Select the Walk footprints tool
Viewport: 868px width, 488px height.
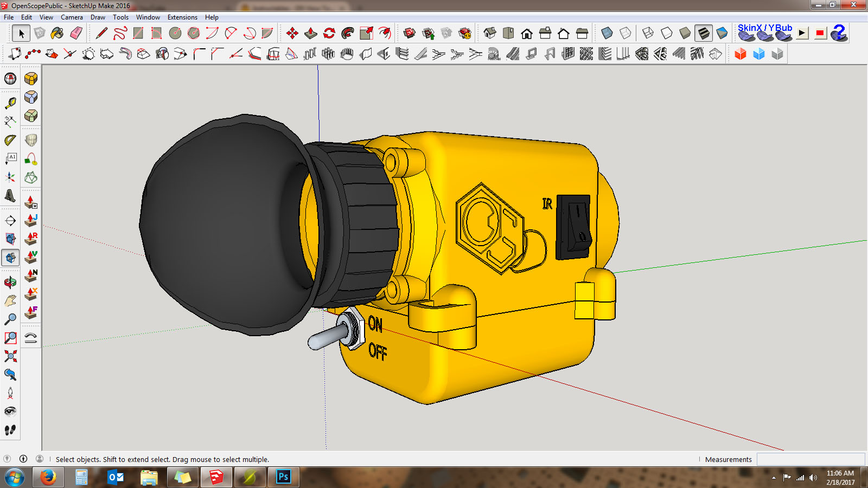(x=10, y=430)
